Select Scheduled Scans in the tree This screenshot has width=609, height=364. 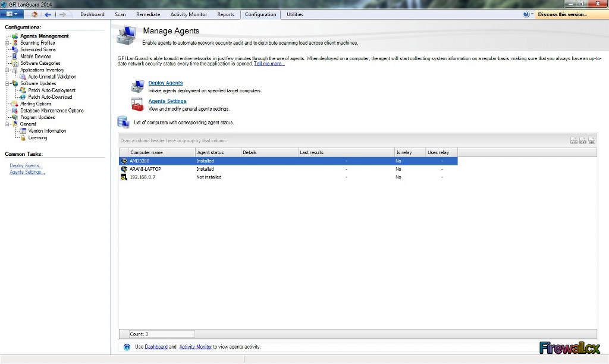(x=37, y=50)
